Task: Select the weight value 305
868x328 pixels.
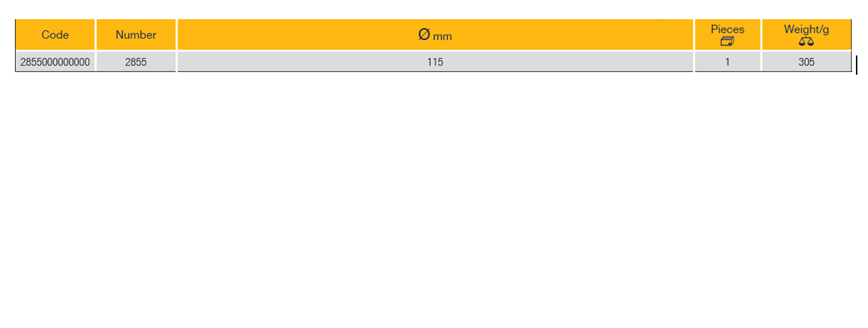Action: tap(806, 62)
